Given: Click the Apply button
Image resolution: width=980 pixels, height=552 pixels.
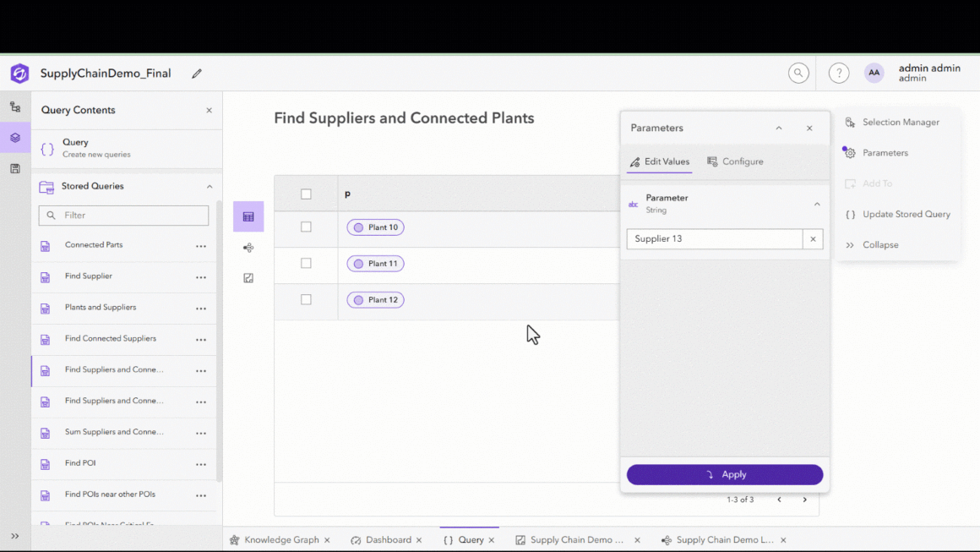Looking at the screenshot, I should pyautogui.click(x=724, y=474).
